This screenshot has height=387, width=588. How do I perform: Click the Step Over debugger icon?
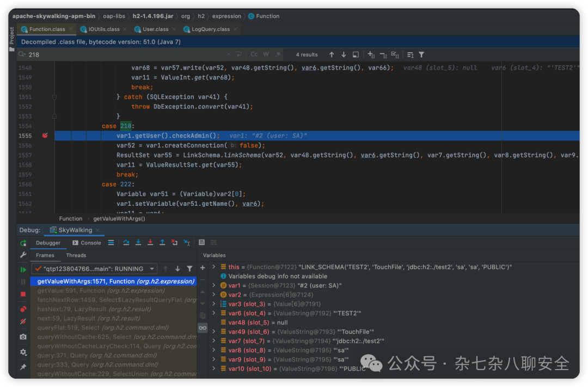(x=126, y=243)
